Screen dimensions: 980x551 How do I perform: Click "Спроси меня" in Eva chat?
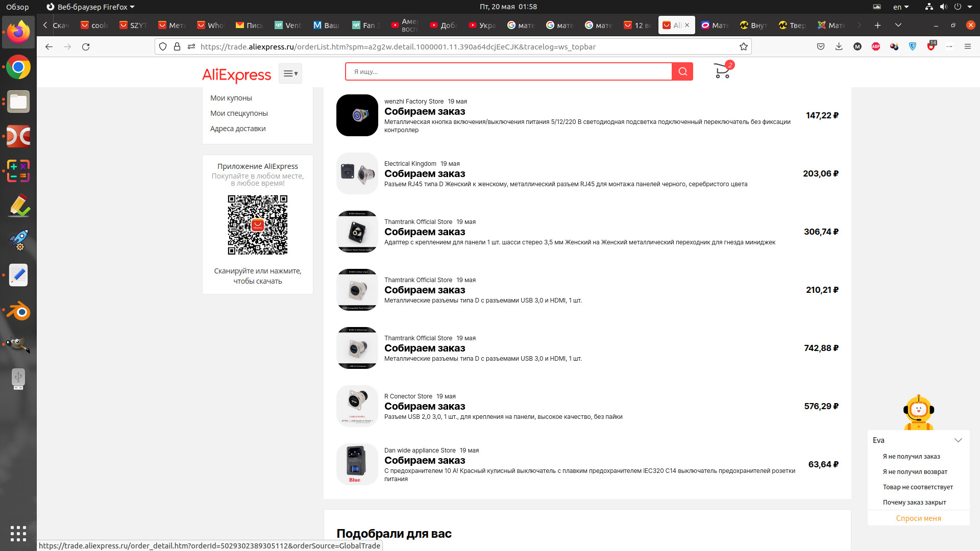(x=919, y=518)
